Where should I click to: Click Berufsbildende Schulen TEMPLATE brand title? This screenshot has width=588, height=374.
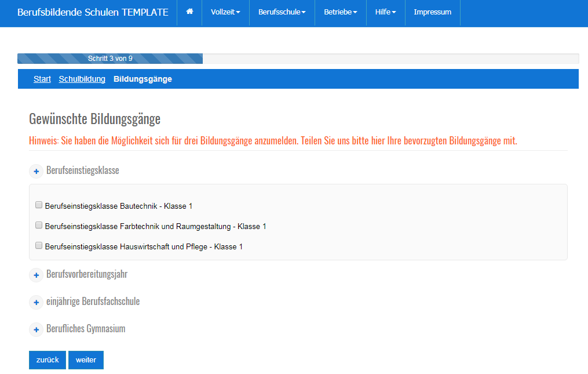pos(93,12)
